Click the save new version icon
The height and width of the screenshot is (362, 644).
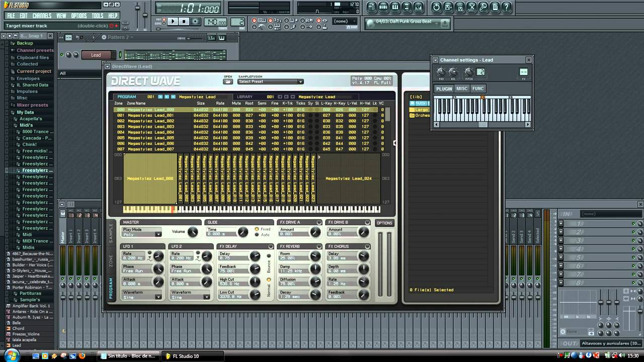point(448,7)
